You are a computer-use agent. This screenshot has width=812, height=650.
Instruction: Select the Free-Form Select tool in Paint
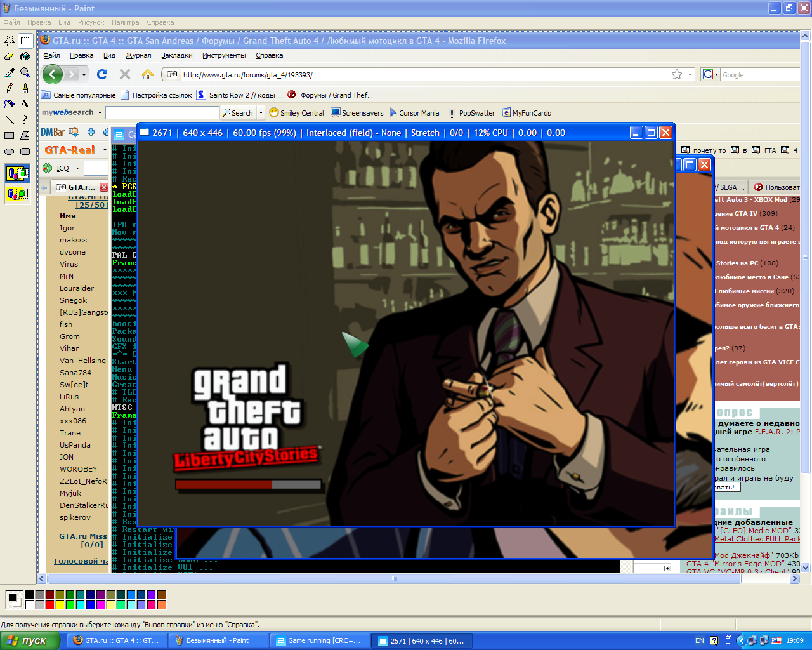(x=10, y=41)
